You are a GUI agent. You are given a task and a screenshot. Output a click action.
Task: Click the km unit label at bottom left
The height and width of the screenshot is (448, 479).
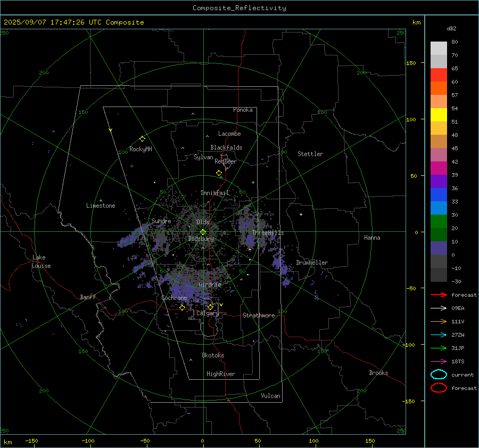[7, 442]
